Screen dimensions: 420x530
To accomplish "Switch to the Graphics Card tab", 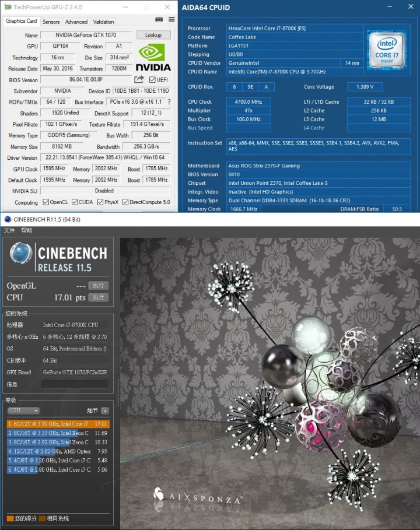I will pyautogui.click(x=22, y=21).
